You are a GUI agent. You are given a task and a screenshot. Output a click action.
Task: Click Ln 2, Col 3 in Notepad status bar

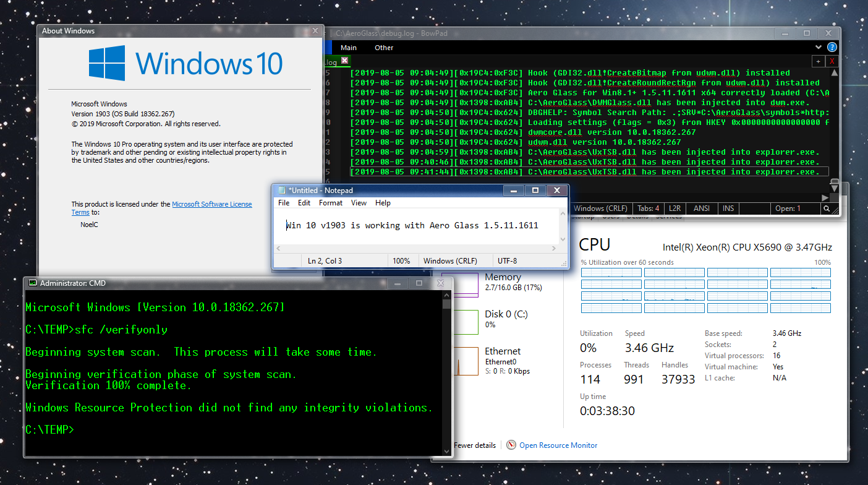[x=325, y=261]
